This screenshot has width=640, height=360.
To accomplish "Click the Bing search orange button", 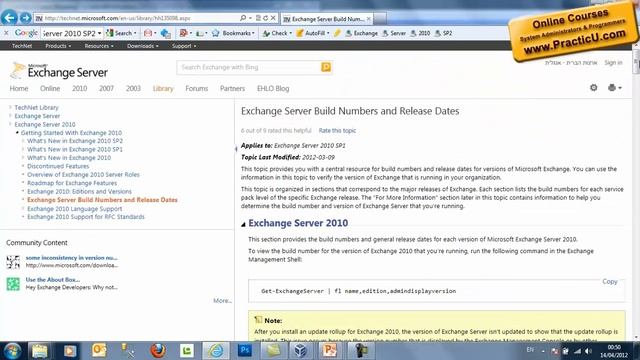I will pyautogui.click(x=326, y=67).
